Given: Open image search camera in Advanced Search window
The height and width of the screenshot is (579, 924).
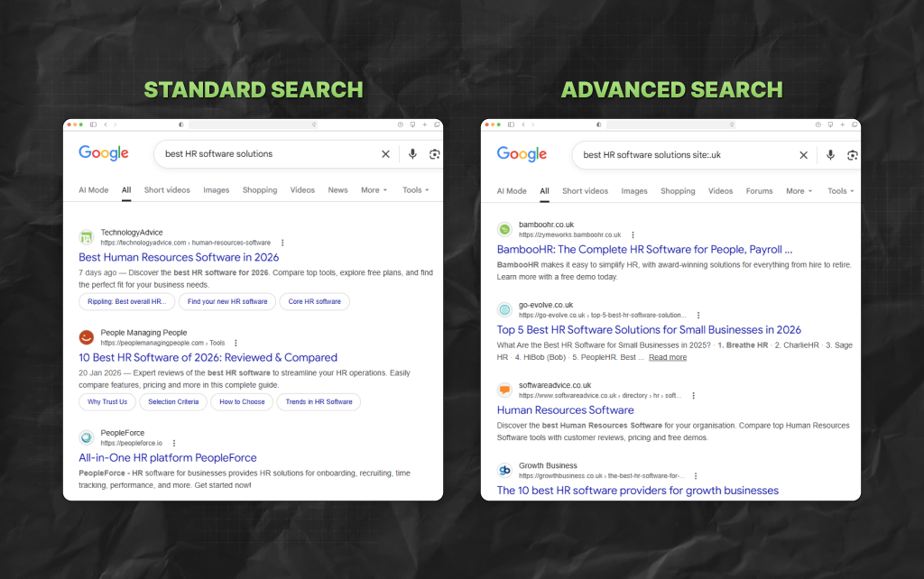Looking at the screenshot, I should pyautogui.click(x=852, y=155).
